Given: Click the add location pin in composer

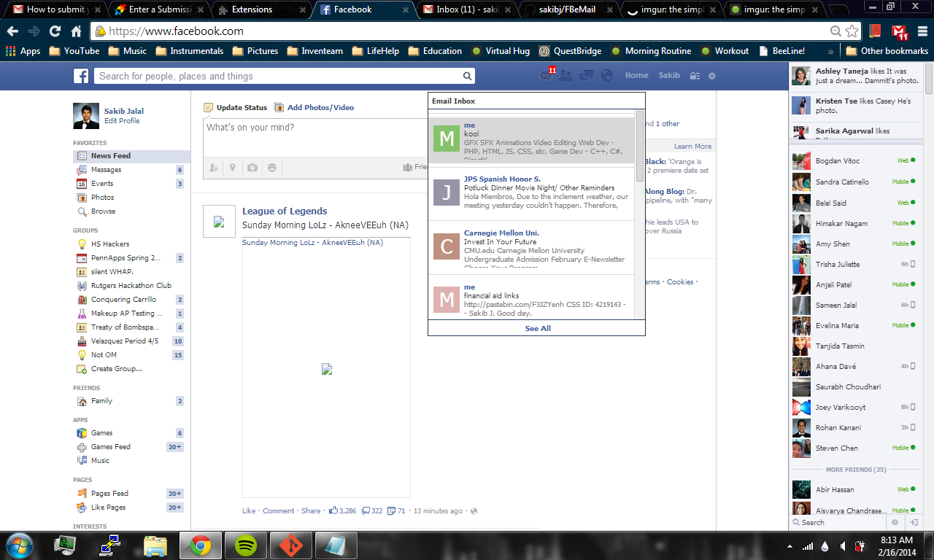Looking at the screenshot, I should [233, 168].
